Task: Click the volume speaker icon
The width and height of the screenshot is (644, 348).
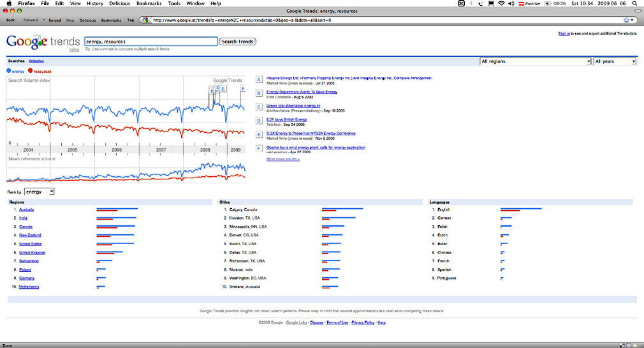Action: 511,3
